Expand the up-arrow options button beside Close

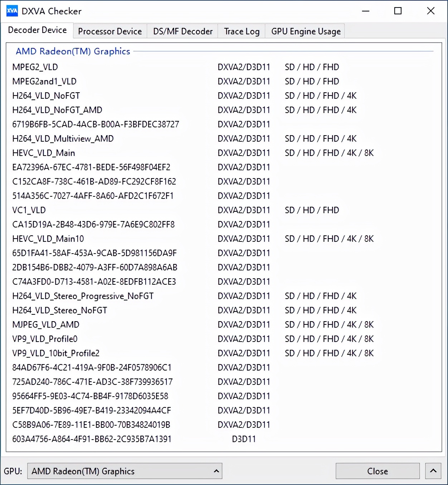coord(433,471)
